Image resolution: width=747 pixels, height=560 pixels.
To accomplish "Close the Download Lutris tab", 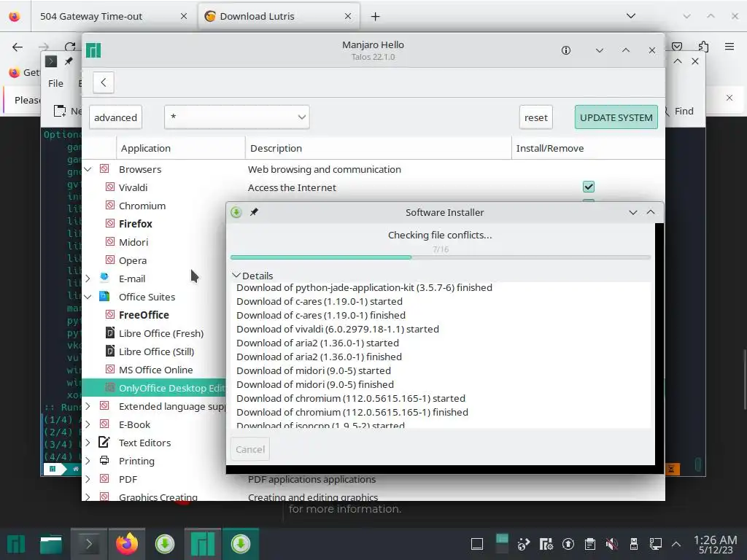I will (x=348, y=16).
